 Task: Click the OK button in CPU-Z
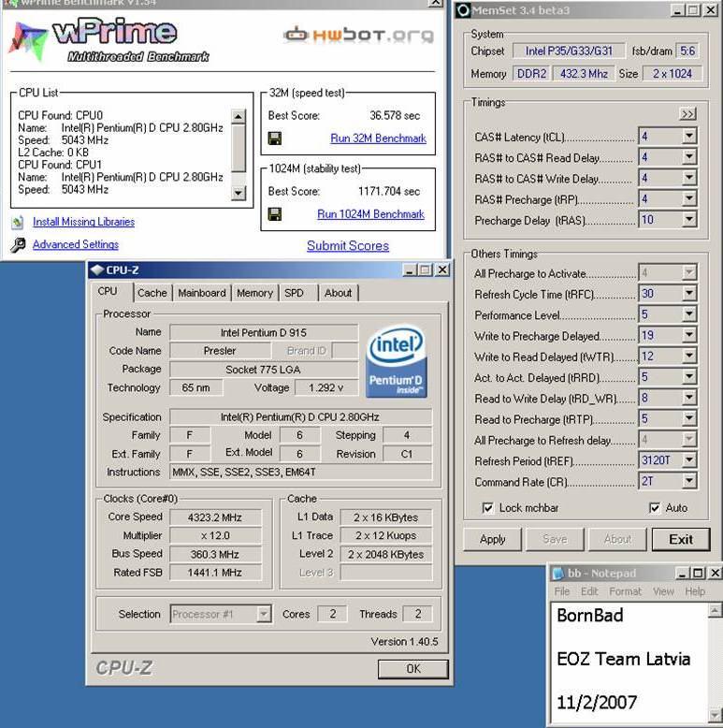pos(413,668)
